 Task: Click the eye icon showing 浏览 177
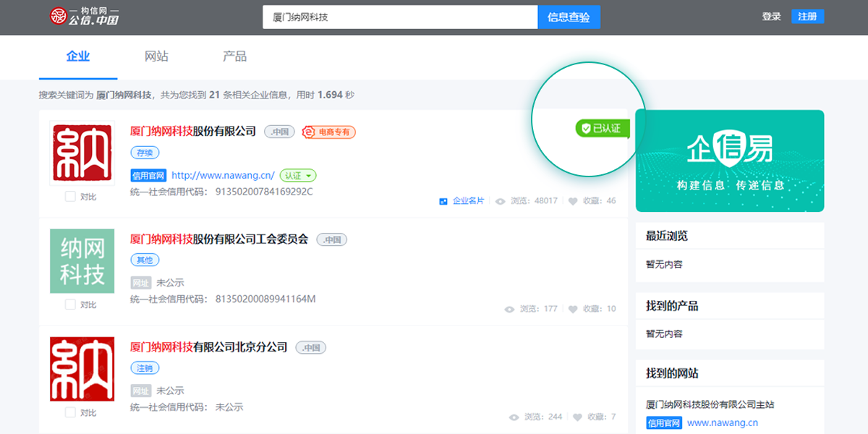[x=509, y=309]
